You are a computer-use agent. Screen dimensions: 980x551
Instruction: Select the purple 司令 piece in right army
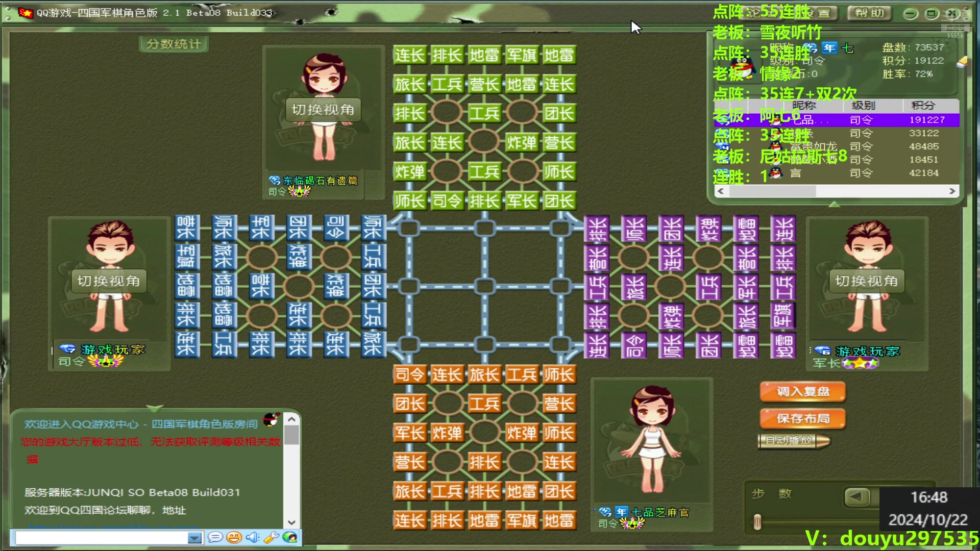pos(633,346)
